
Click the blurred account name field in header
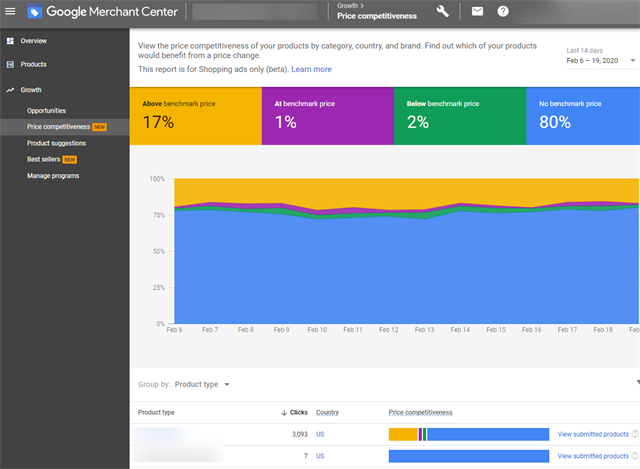[255, 11]
